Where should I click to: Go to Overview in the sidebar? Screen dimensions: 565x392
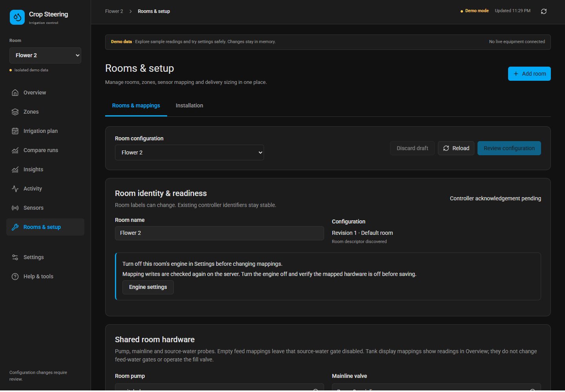[x=45, y=93]
